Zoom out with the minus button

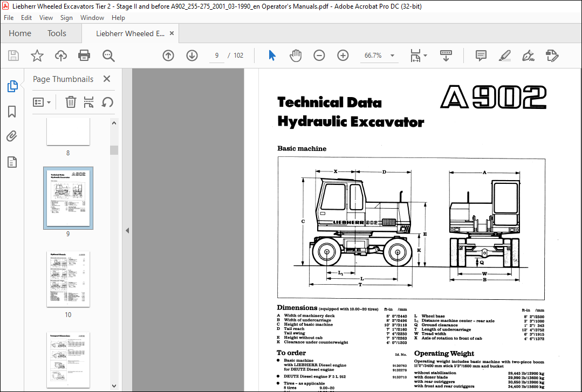pyautogui.click(x=319, y=56)
